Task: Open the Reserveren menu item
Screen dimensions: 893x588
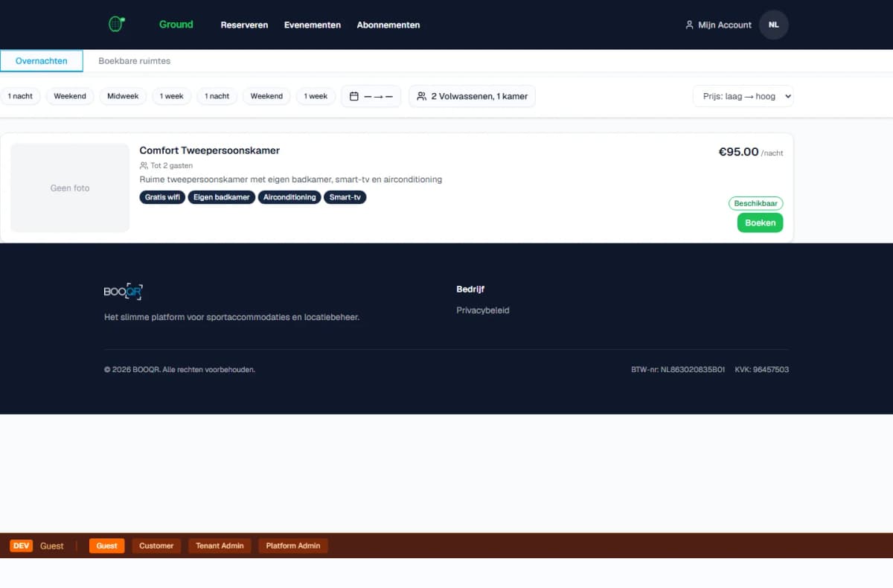Action: click(x=244, y=25)
